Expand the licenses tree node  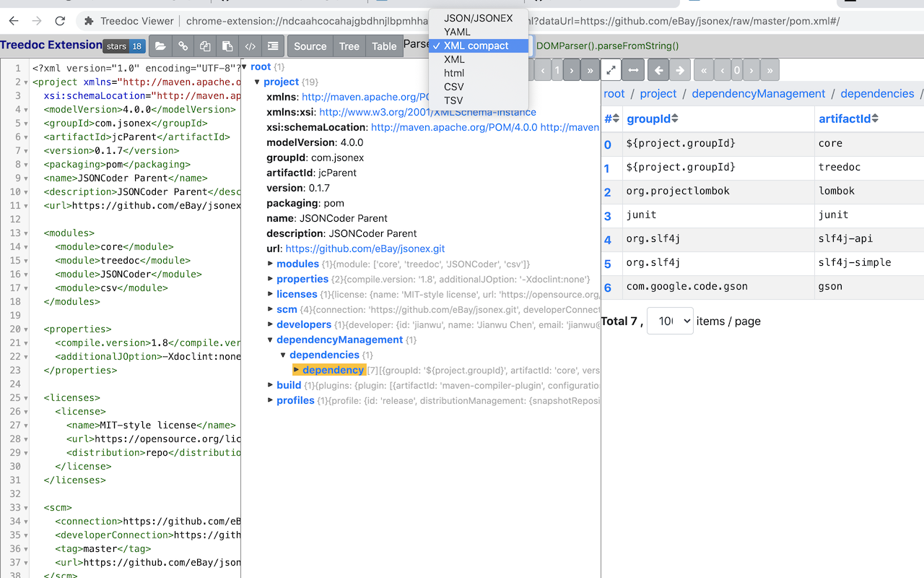[x=271, y=294]
